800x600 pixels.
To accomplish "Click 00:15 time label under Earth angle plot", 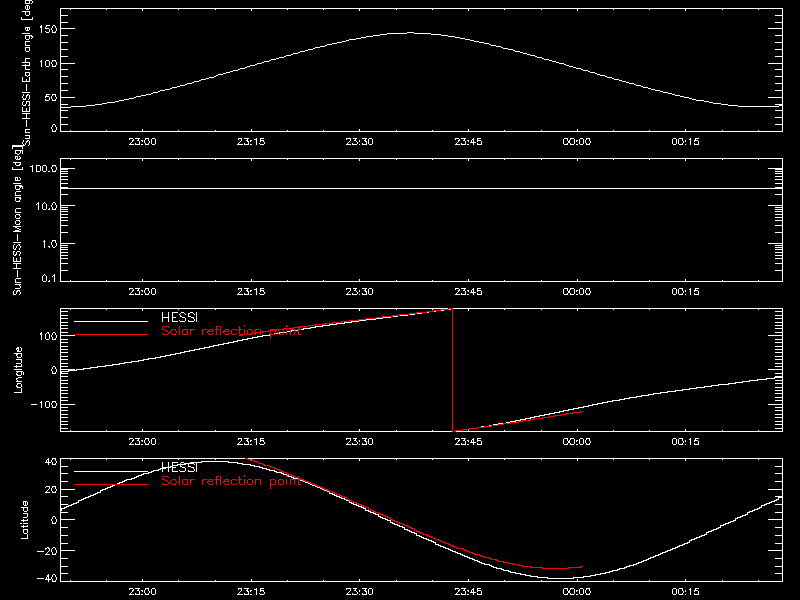I will (x=686, y=141).
